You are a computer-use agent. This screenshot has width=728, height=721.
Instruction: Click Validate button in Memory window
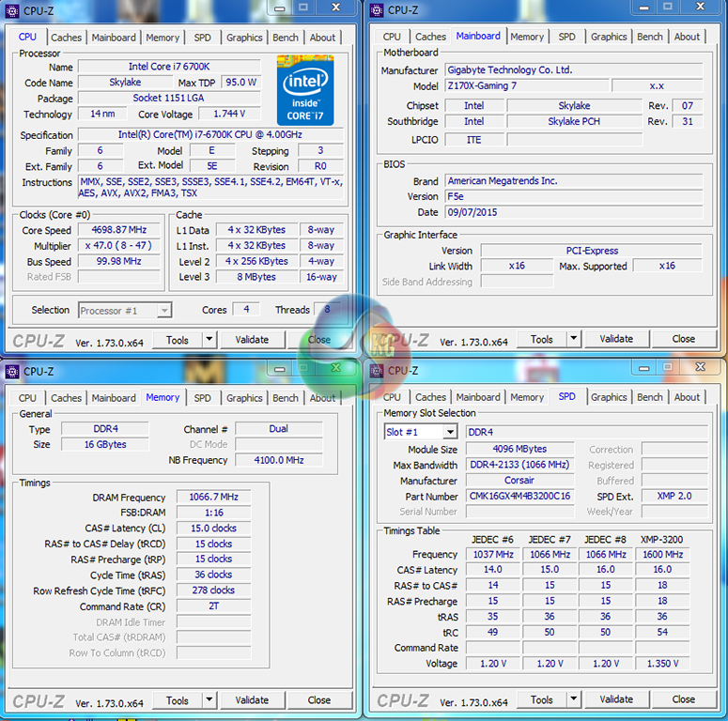(x=252, y=700)
